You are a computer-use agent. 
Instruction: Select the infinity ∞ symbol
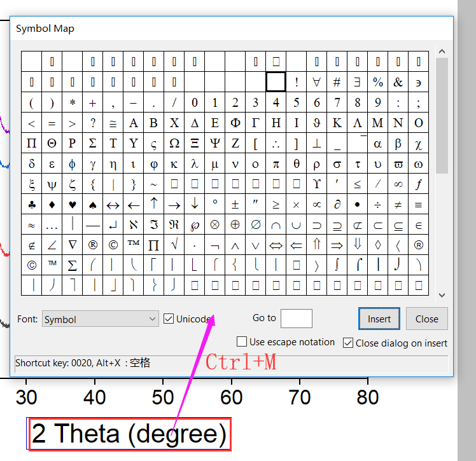point(398,184)
